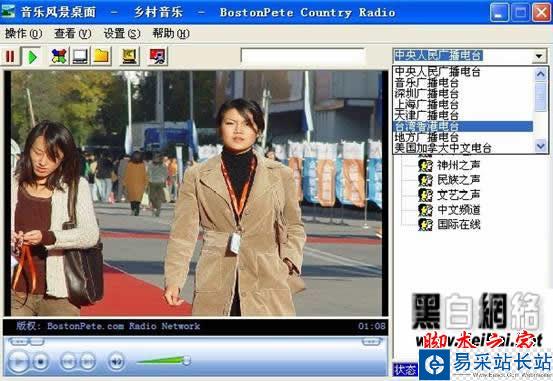Open the 操作(O) menu
The height and width of the screenshot is (381, 553).
pyautogui.click(x=23, y=34)
